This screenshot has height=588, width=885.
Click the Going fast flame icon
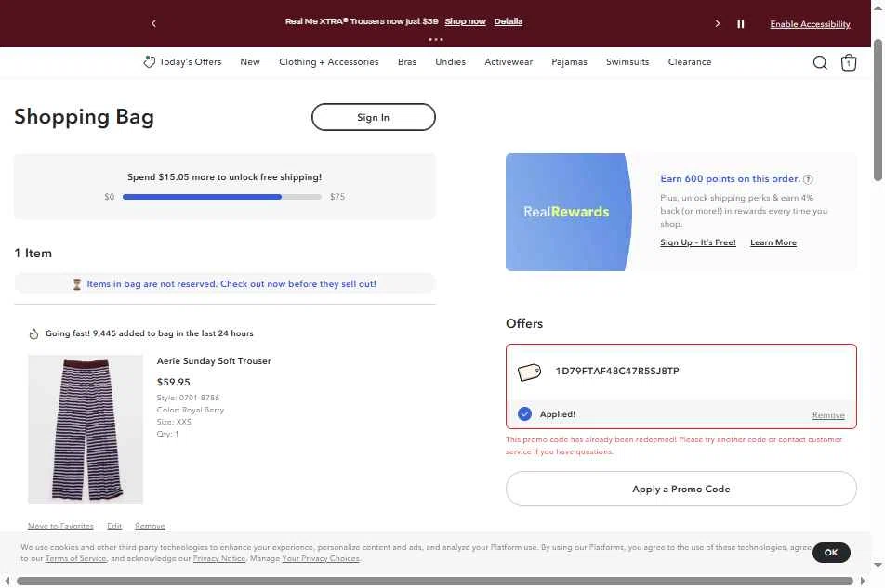point(33,333)
